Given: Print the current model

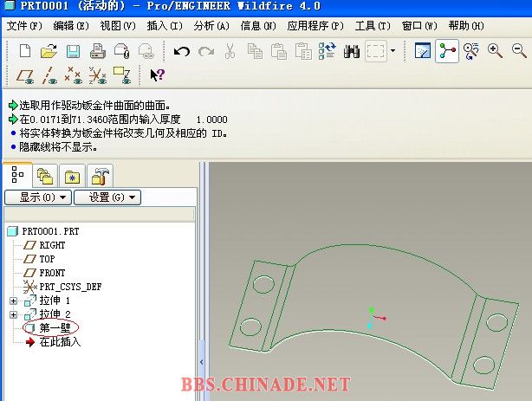Looking at the screenshot, I should tap(98, 51).
